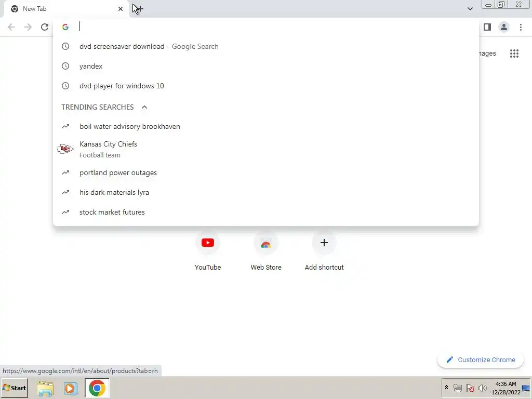
Task: Click the taskbar clock showing 4:36 AM
Action: pyautogui.click(x=506, y=388)
